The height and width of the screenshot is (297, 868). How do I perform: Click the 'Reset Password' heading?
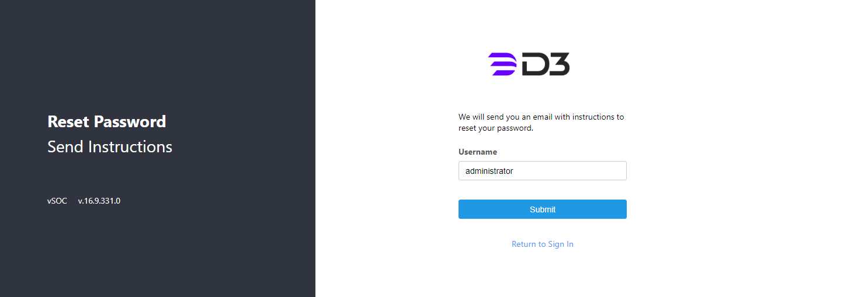[x=106, y=121]
